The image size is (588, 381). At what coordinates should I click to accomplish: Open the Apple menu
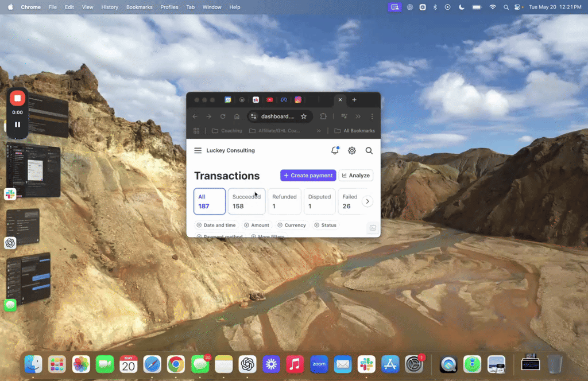[10, 7]
